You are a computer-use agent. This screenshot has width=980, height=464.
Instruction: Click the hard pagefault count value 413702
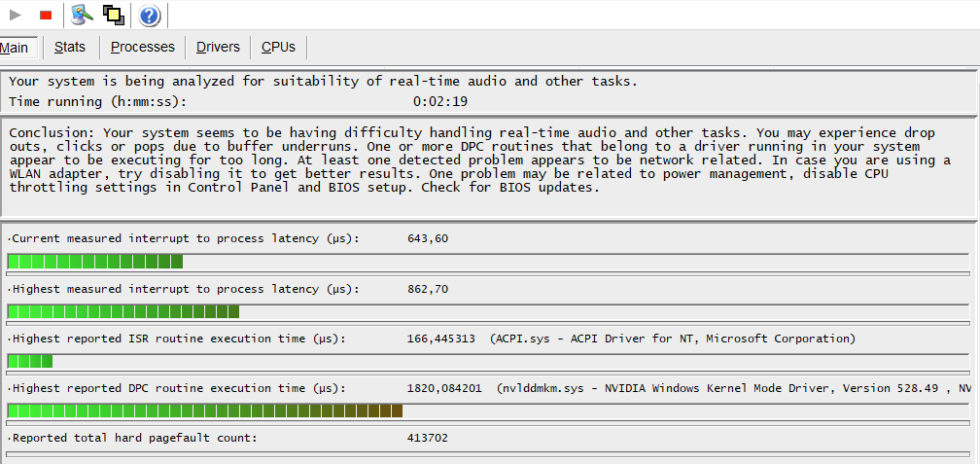pos(428,438)
